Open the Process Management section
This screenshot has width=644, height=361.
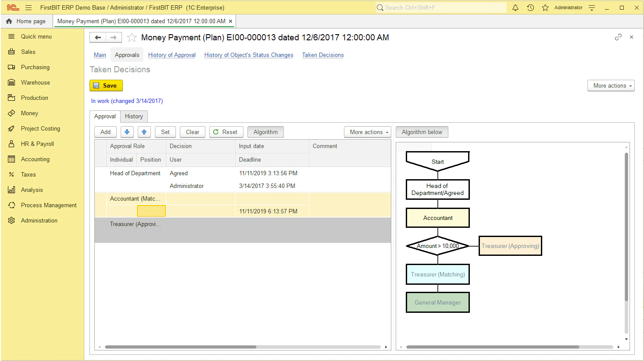point(49,205)
